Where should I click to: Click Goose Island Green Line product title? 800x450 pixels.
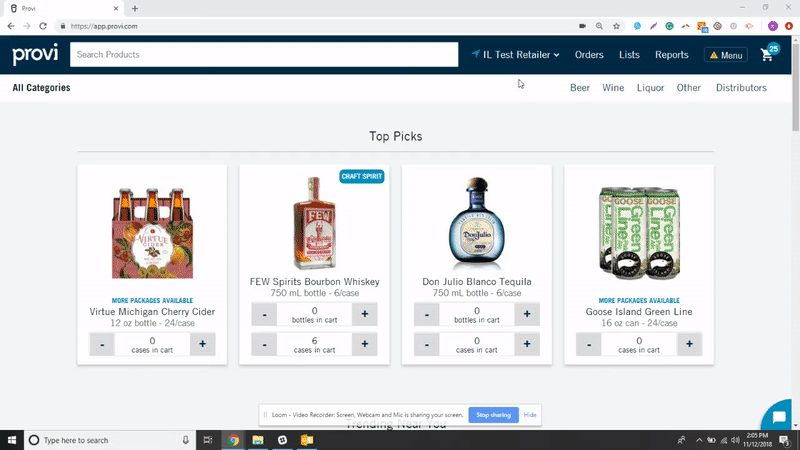pos(639,312)
